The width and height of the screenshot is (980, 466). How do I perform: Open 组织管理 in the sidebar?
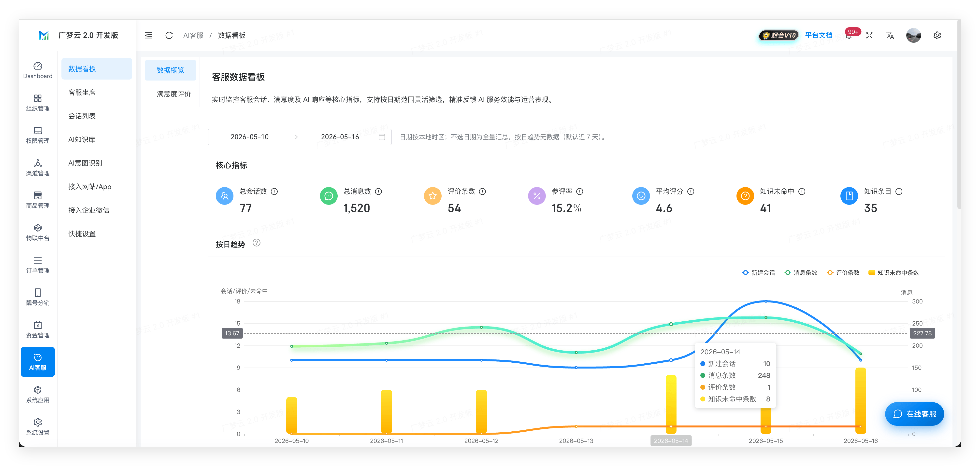tap(38, 103)
